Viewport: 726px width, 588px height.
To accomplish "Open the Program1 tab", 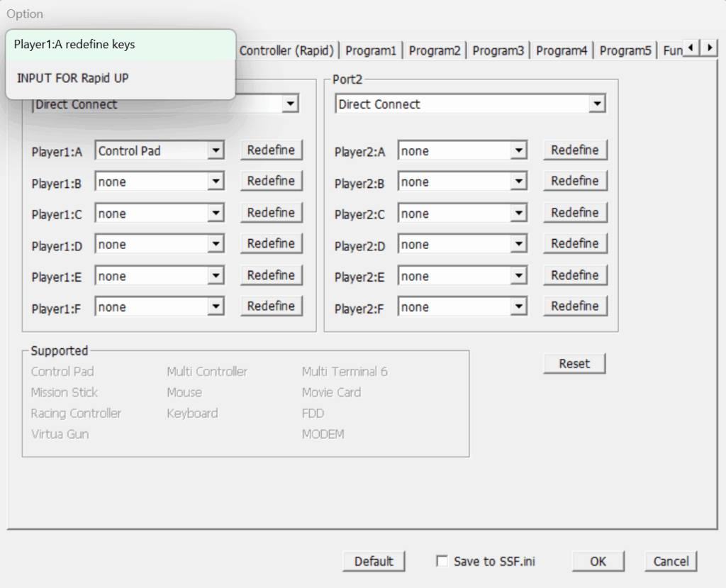I will click(x=371, y=50).
